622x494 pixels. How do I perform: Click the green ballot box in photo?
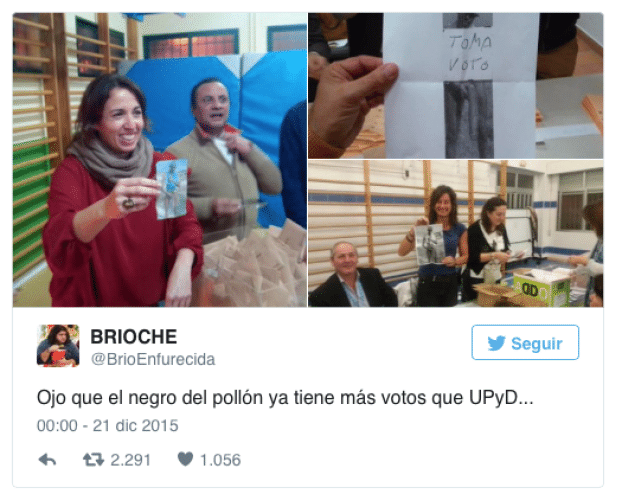coord(542,287)
